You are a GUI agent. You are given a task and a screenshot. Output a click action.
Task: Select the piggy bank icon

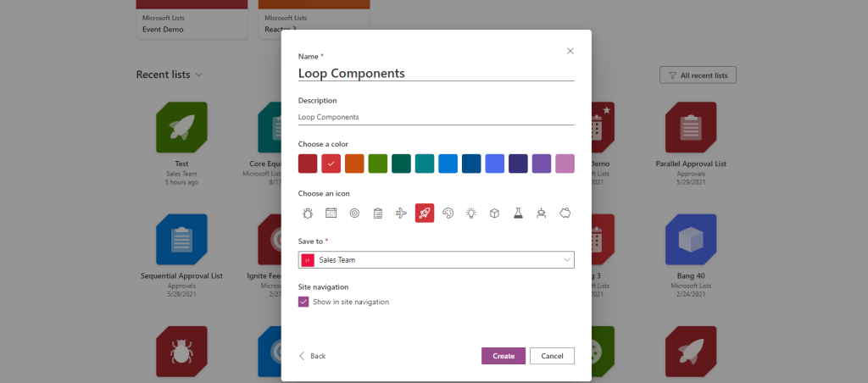pos(565,213)
